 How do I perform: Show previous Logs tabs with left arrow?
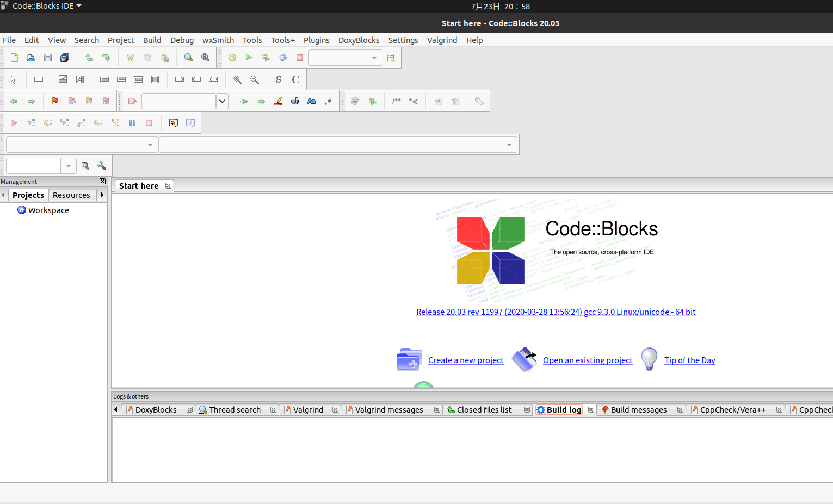116,410
